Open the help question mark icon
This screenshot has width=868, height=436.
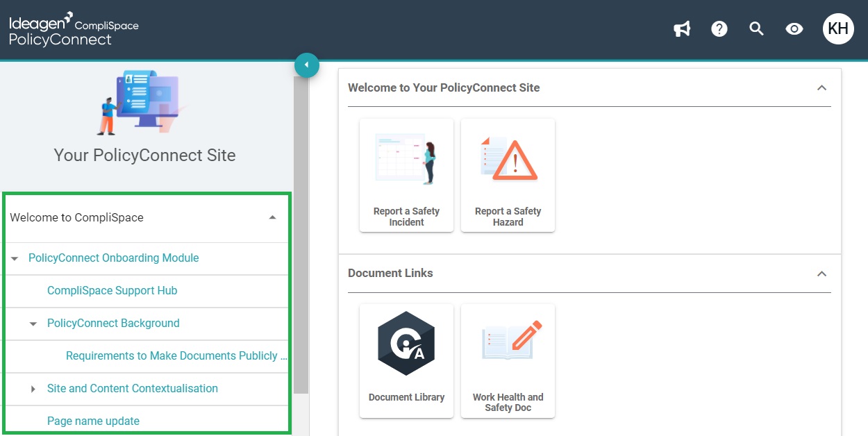click(719, 28)
